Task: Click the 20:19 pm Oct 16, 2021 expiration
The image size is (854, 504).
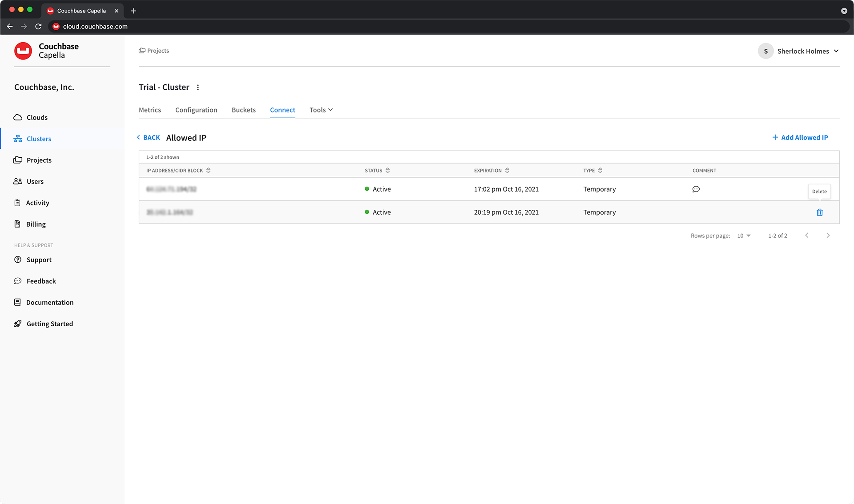Action: point(506,212)
